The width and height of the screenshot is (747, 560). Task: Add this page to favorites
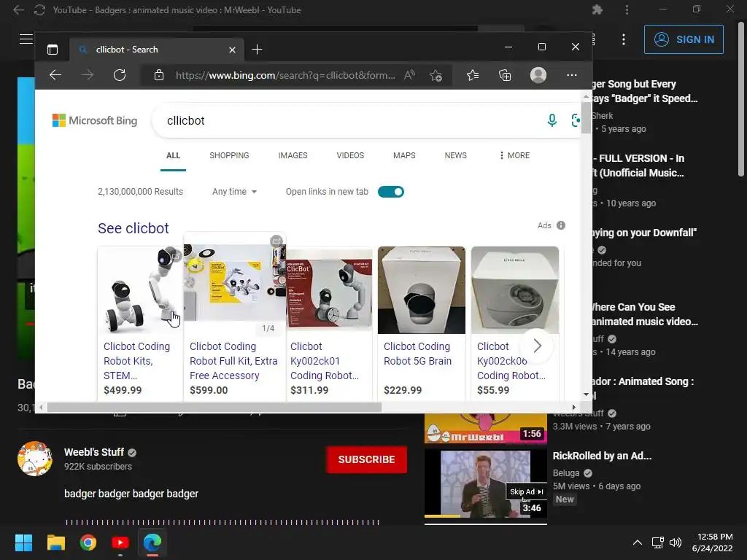pos(436,75)
